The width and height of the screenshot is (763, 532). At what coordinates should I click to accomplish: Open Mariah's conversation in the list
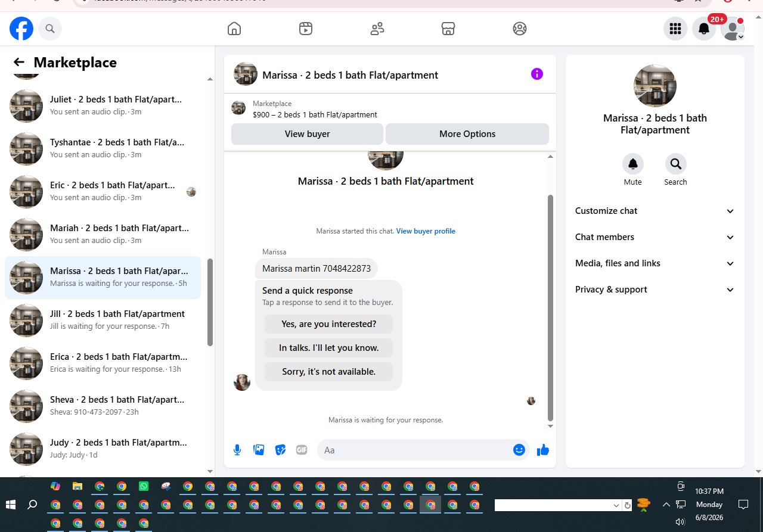(103, 235)
